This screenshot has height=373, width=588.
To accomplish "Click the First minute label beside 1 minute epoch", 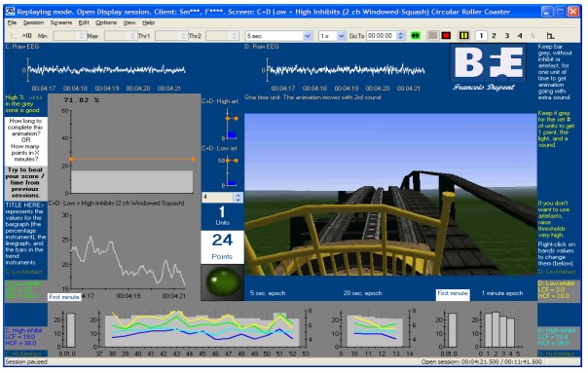I will [x=453, y=293].
